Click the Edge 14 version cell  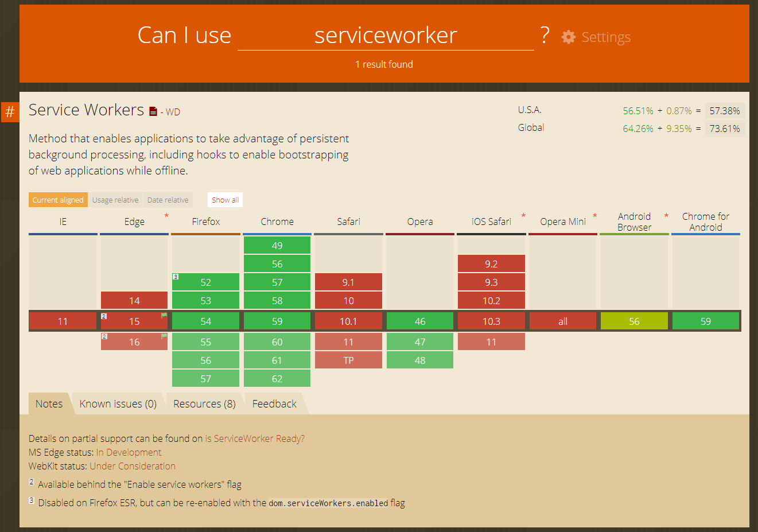(134, 300)
